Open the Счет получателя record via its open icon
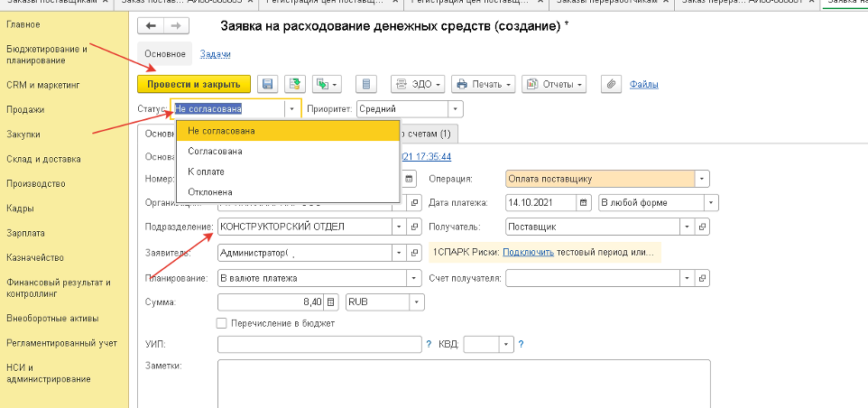The height and width of the screenshot is (408, 868). click(703, 278)
